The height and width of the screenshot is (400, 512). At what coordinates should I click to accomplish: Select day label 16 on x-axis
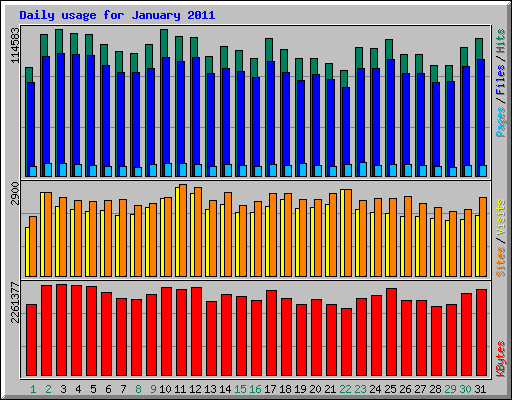click(255, 389)
